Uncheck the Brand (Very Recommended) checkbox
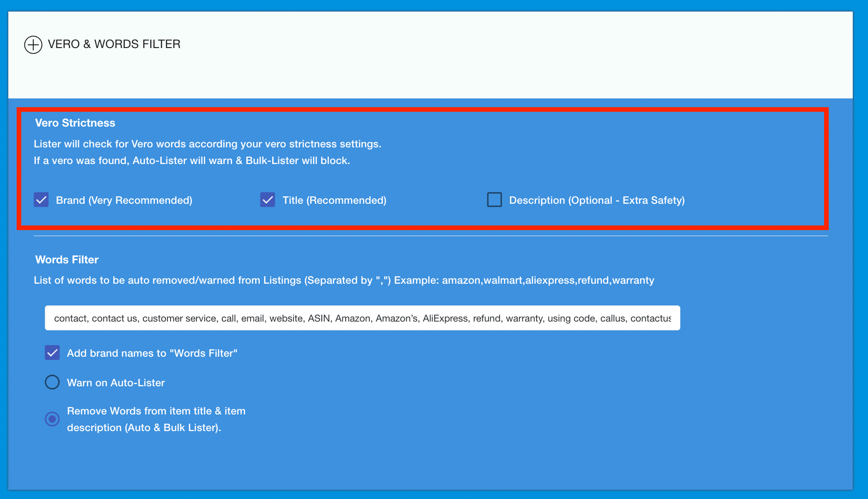Viewport: 868px width, 499px height. point(41,200)
